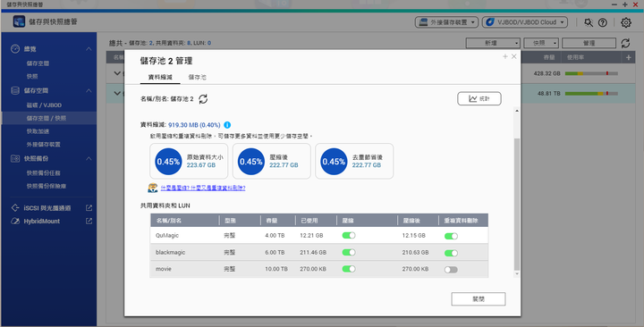Image resolution: width=644 pixels, height=327 pixels.
Task: Toggle deduplication for QuMagic
Action: (x=451, y=237)
